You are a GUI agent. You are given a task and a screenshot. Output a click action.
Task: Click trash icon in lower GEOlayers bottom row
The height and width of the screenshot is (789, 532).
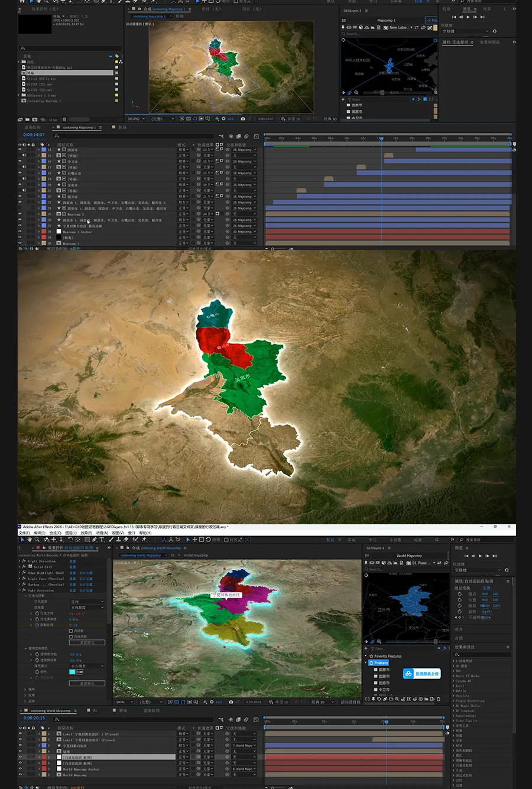[439, 699]
